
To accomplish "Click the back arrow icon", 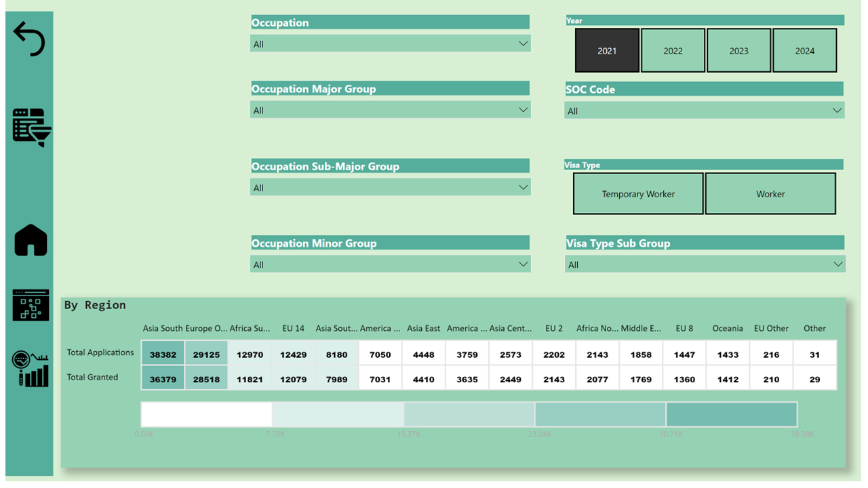I will point(29,39).
